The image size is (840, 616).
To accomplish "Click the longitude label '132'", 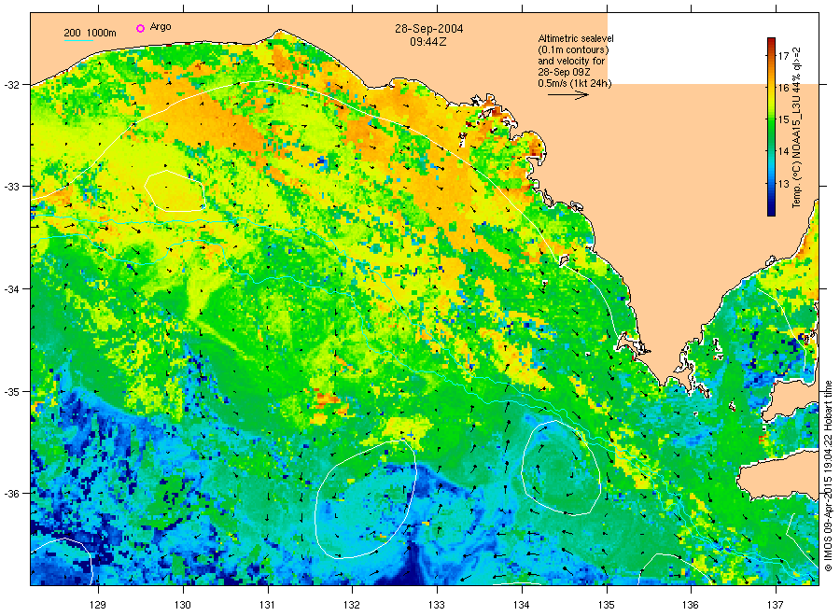I will 352,605.
